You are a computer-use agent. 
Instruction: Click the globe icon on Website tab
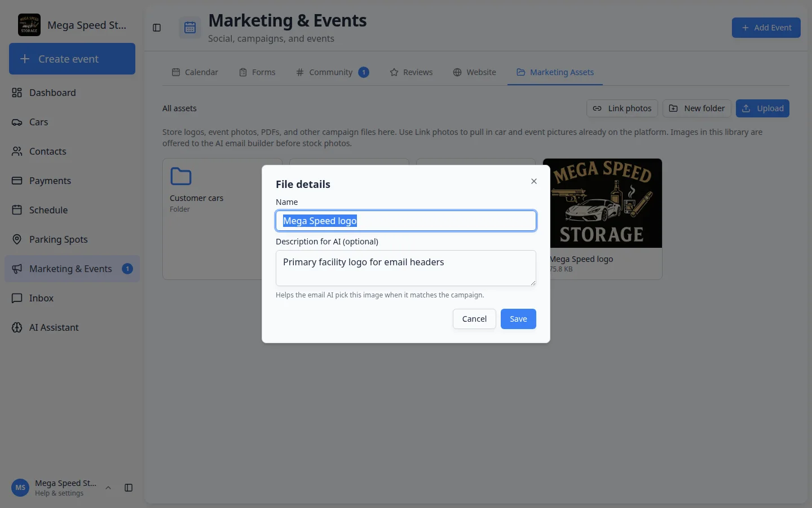tap(457, 72)
